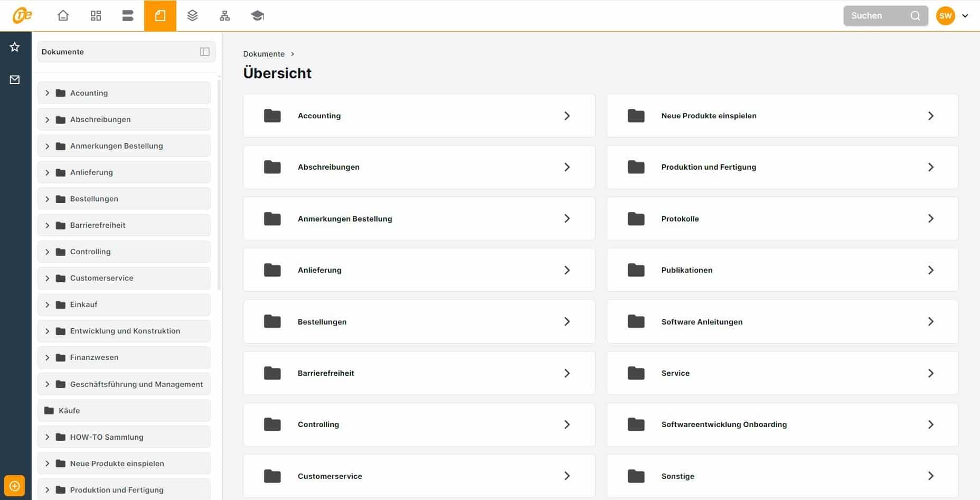Image resolution: width=980 pixels, height=500 pixels.
Task: Click the Dokumente breadcrumb link
Action: pos(263,54)
